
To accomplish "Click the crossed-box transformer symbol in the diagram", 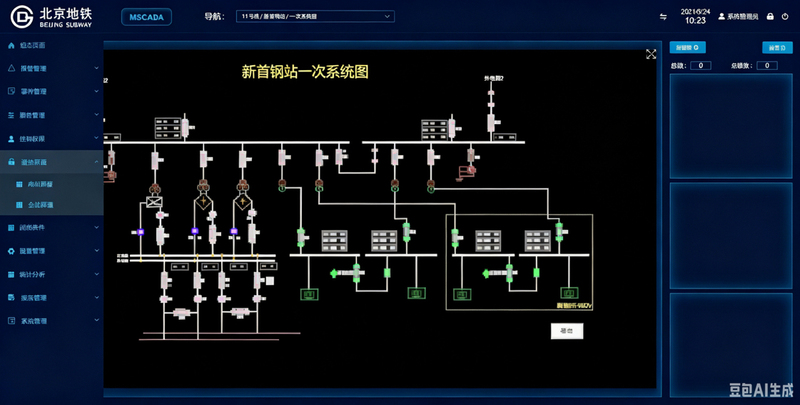I will 154,201.
